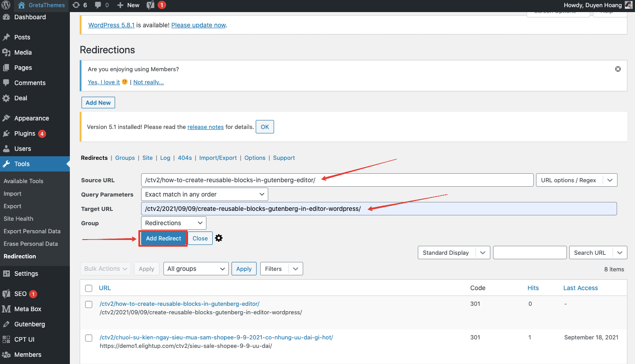Open the Bulk Actions dropdown
The height and width of the screenshot is (364, 635).
[106, 269]
